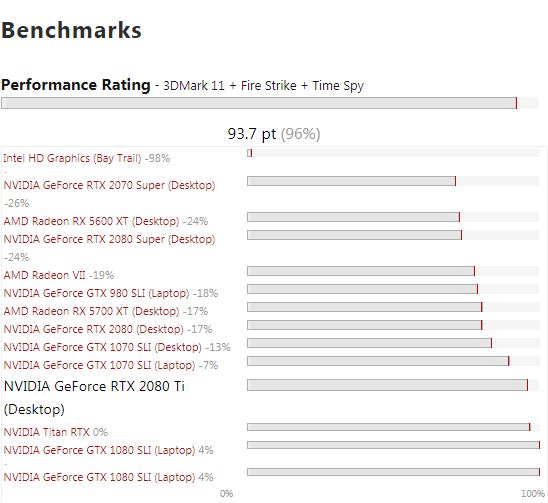Open NVIDIA GeForce RTX 2080 Super (Desktop) link
548x503 pixels.
(x=109, y=239)
